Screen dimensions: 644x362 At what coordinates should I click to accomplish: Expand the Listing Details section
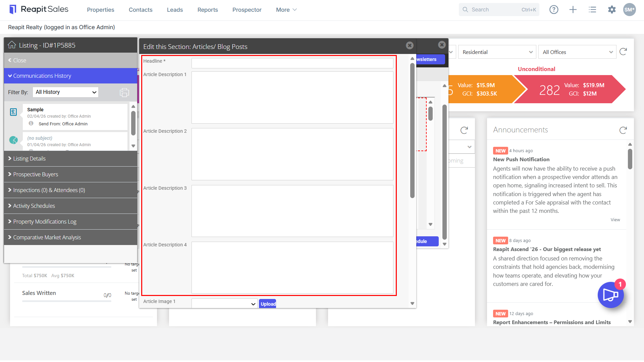(x=71, y=159)
